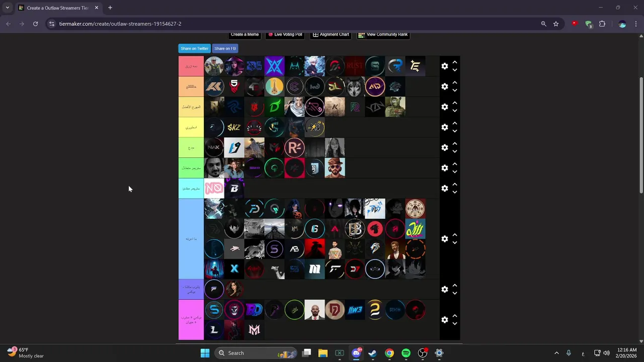Viewport: 644px width, 362px height.
Task: Switch to the Create a Outlaw Streamers tab
Action: click(58, 8)
